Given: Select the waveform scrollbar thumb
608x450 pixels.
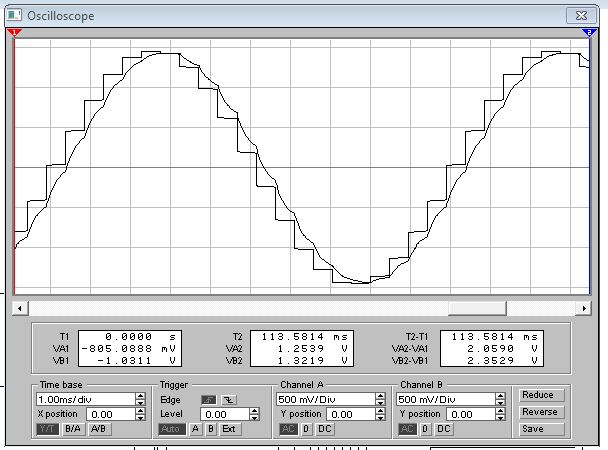Looking at the screenshot, I should pos(477,309).
